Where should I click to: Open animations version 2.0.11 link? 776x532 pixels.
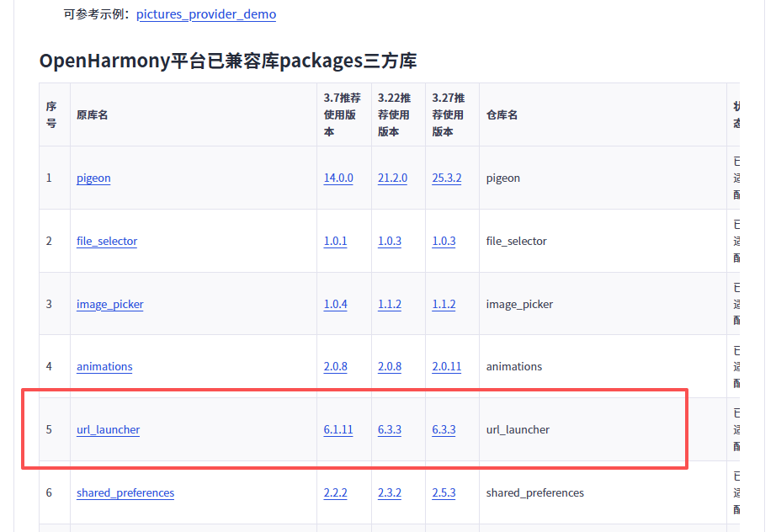(446, 367)
